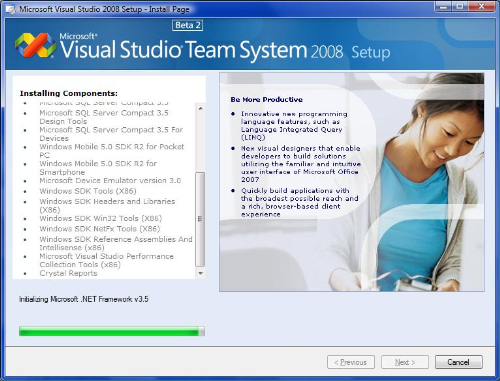Minimize the setup window
The width and height of the screenshot is (500, 381).
(x=443, y=6)
